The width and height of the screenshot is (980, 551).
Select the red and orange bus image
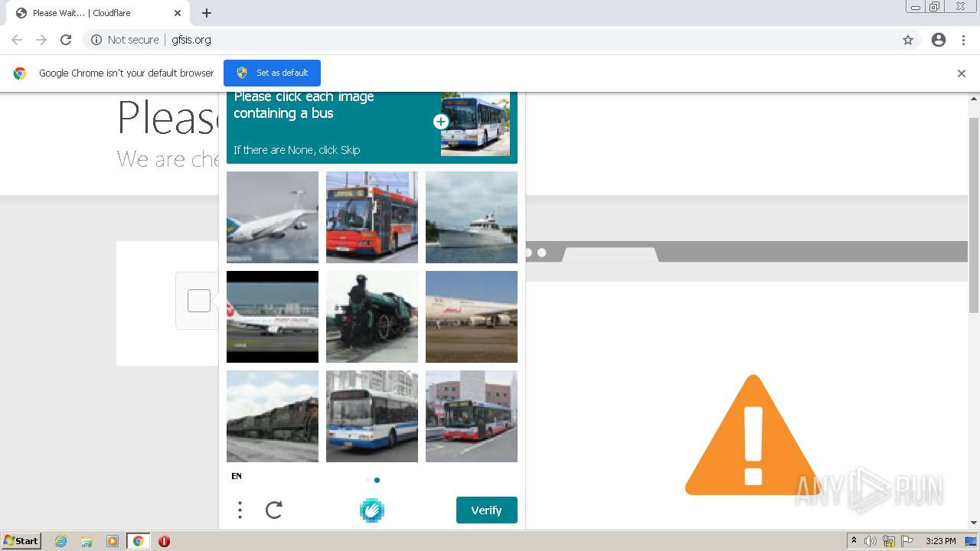click(372, 217)
